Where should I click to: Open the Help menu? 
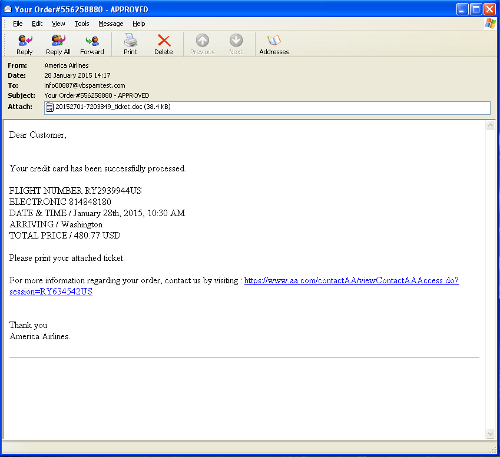[x=139, y=24]
